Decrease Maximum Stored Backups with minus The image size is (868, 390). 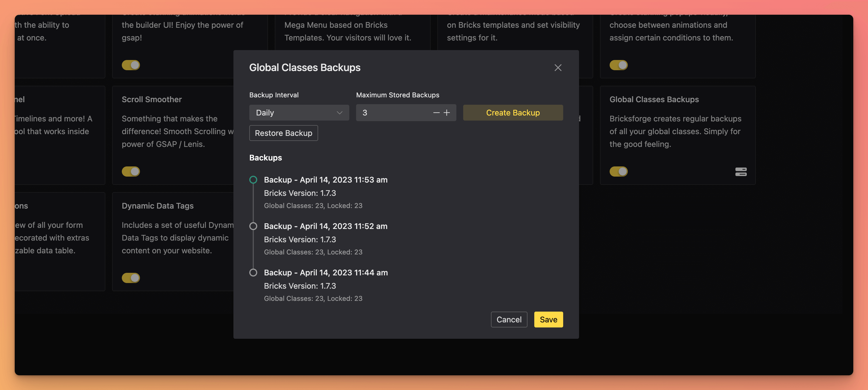(436, 113)
